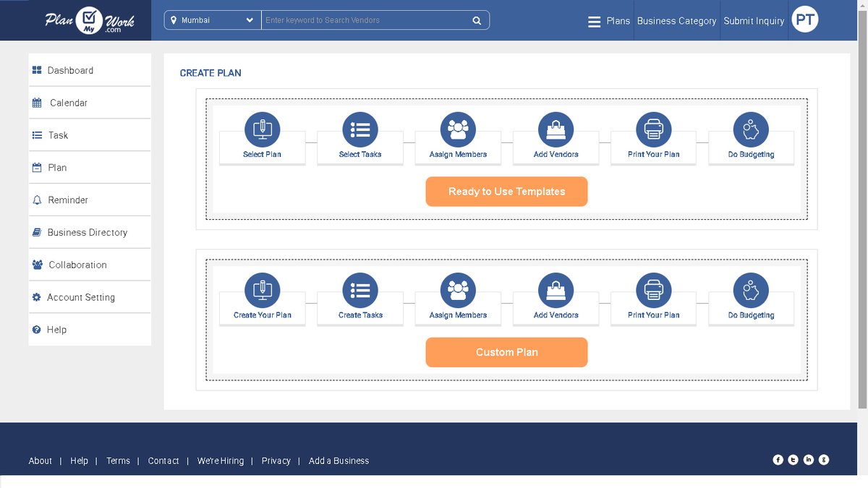Open the Mumbai city dropdown
The image size is (868, 488).
click(213, 20)
